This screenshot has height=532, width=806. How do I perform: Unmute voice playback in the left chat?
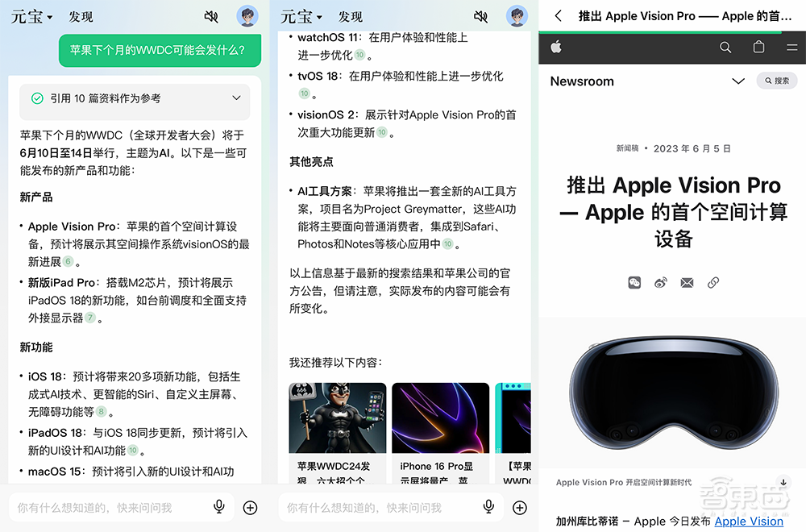point(211,16)
